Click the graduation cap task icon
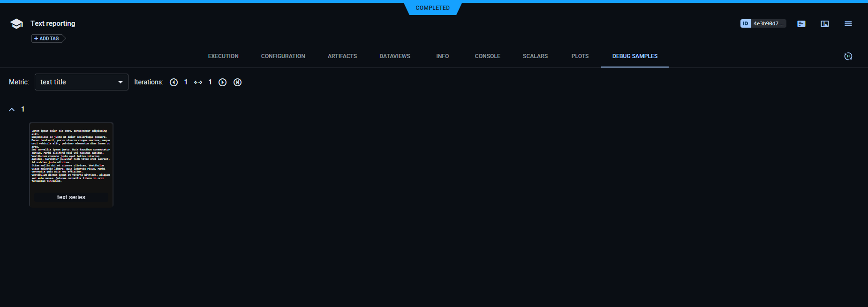The width and height of the screenshot is (868, 307). pos(16,24)
